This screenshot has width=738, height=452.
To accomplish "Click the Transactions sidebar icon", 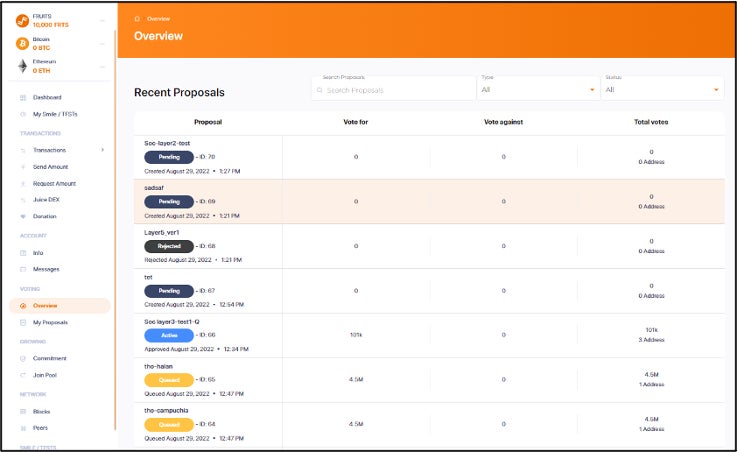I will pos(23,150).
